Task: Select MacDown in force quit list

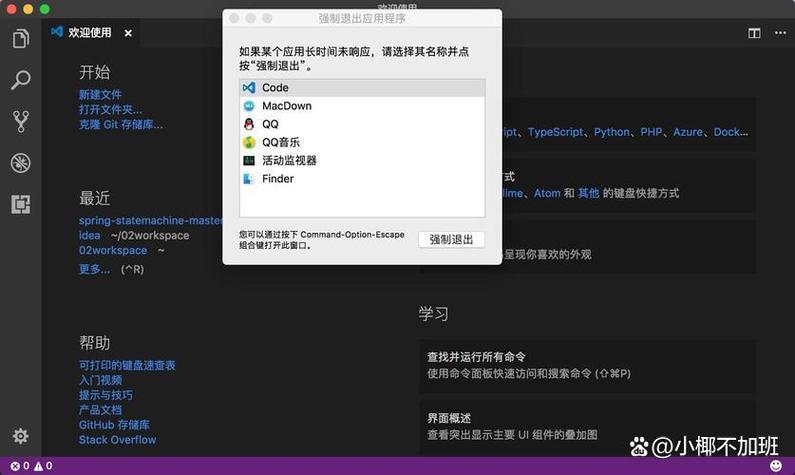Action: 362,106
